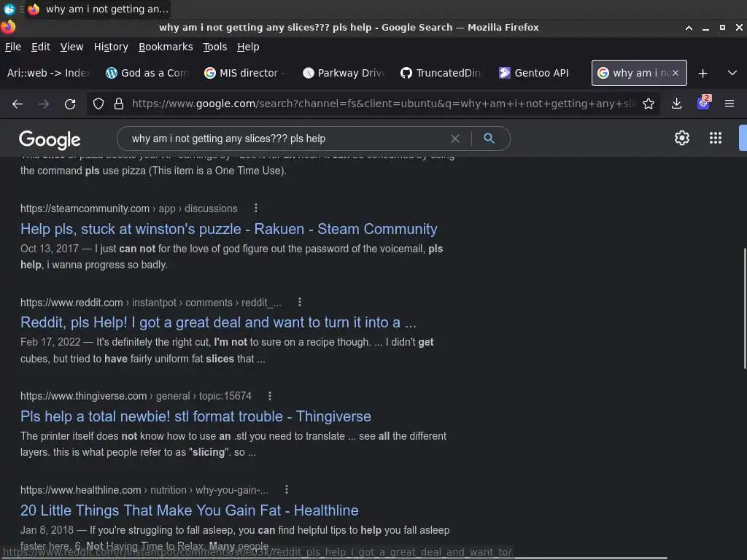Screen dimensions: 747x560
Task: Switch to the Parkway Drive tab
Action: [344, 73]
